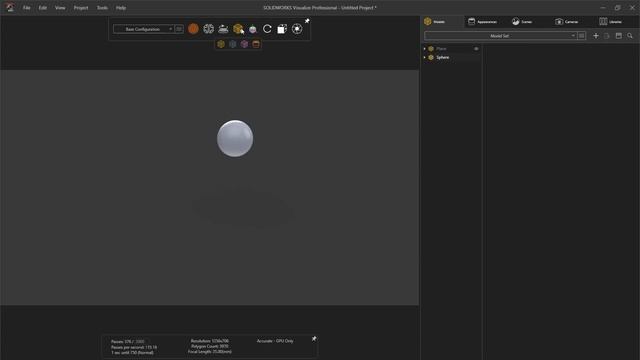Choose the gold model selection mode
This screenshot has height=360, width=640.
[x=221, y=44]
